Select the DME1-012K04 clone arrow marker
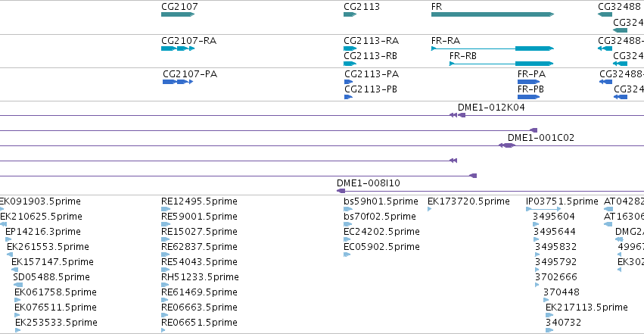 (462, 115)
